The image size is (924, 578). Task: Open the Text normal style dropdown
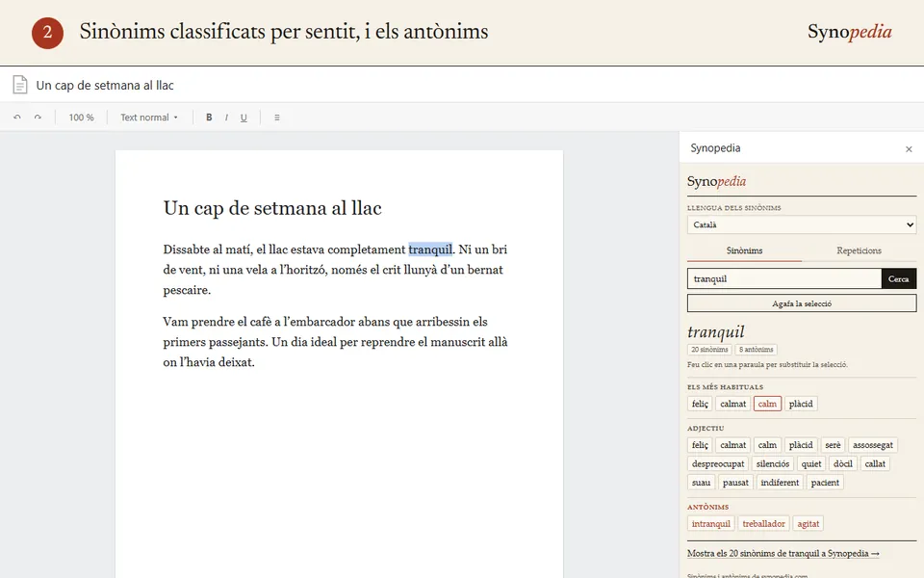[x=149, y=118]
